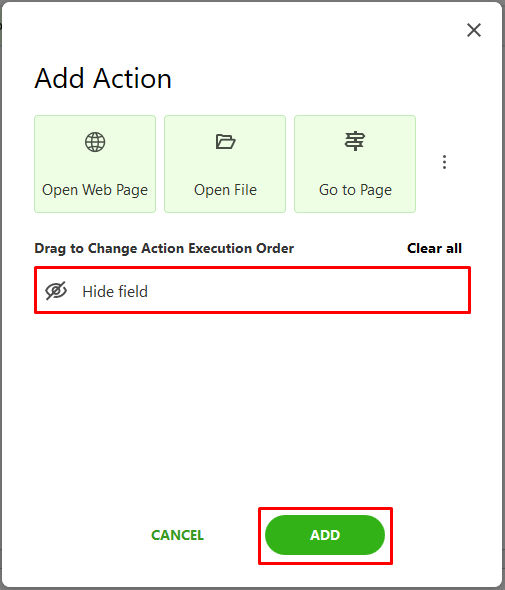
Task: Click the Open Web Page label
Action: click(x=95, y=190)
